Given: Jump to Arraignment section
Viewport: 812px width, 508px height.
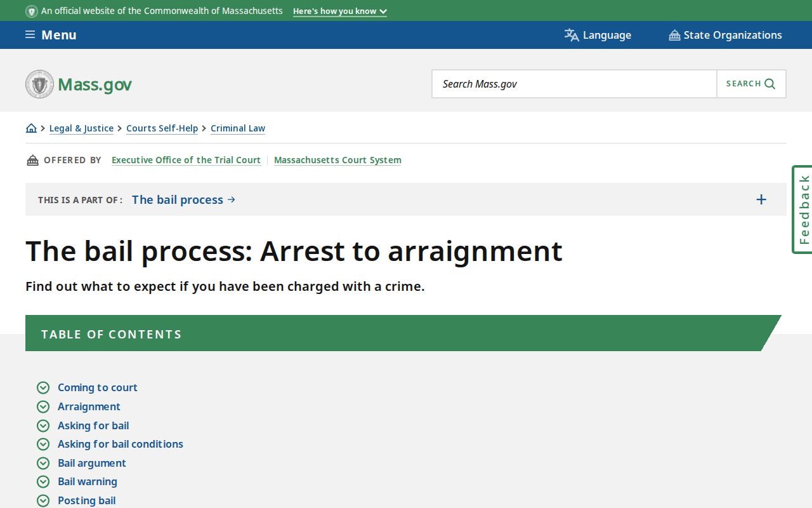Looking at the screenshot, I should pyautogui.click(x=89, y=406).
